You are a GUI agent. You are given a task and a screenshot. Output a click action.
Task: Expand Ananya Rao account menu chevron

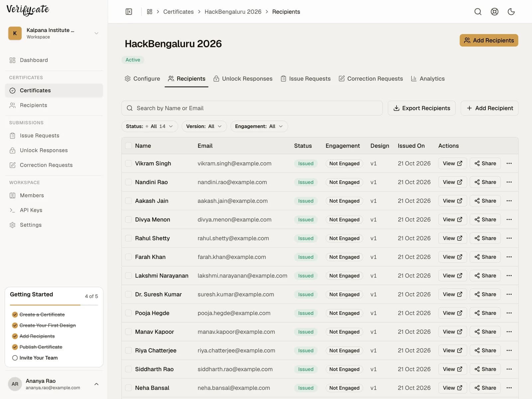coord(96,384)
